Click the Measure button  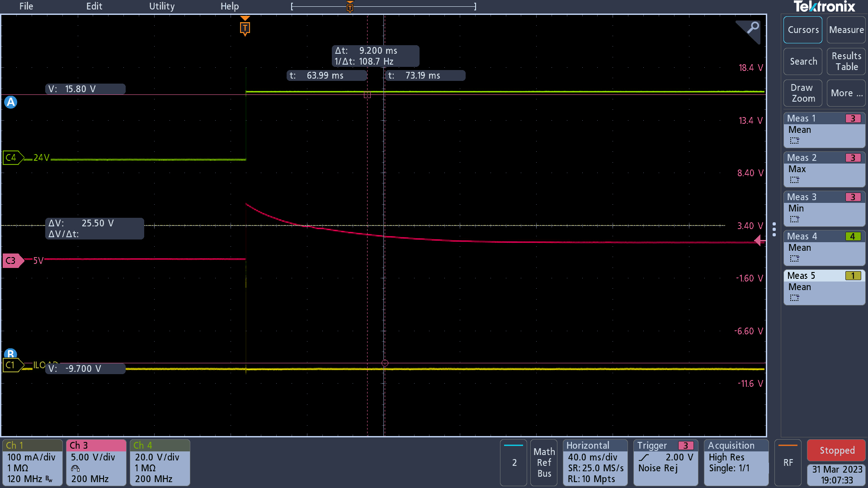[x=846, y=30]
